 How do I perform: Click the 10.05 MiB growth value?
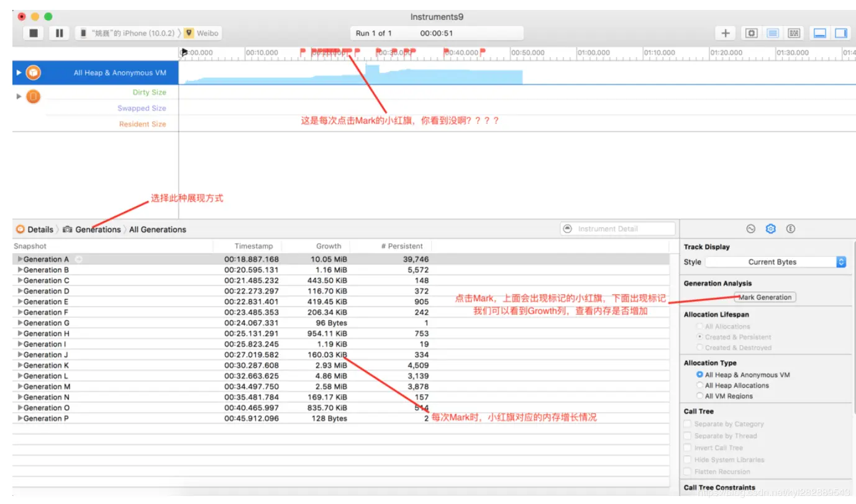[329, 259]
